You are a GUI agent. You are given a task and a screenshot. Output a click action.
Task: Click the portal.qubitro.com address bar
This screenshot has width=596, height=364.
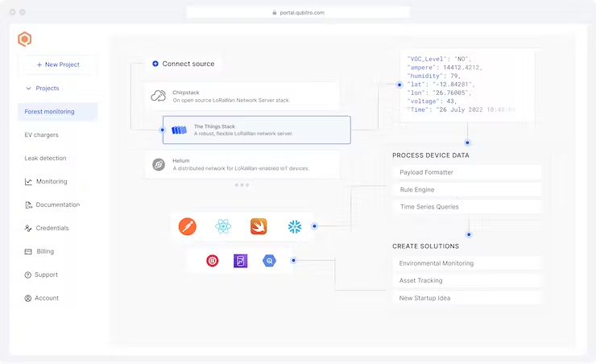(298, 13)
